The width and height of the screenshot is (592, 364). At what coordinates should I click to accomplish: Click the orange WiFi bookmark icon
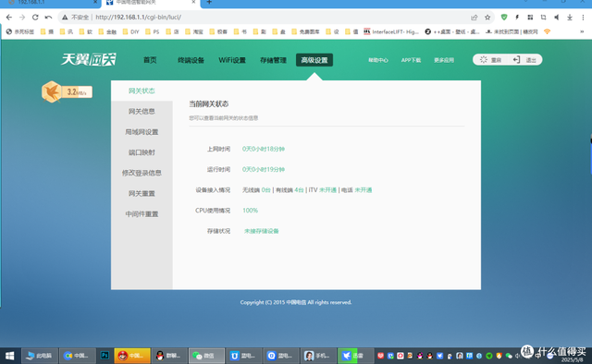pos(547,32)
